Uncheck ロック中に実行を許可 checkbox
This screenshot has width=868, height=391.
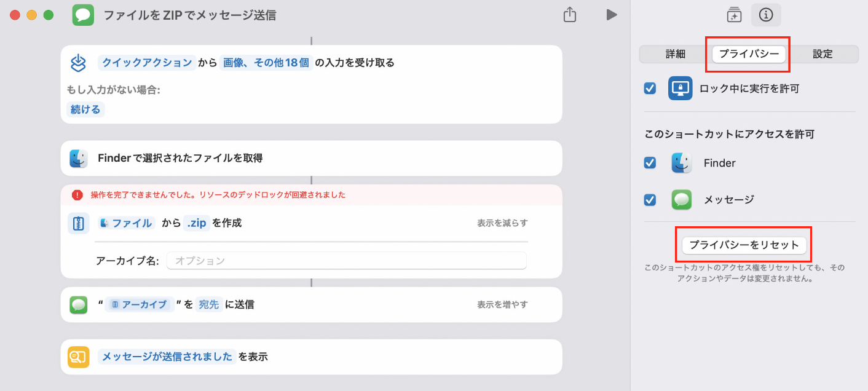point(650,89)
